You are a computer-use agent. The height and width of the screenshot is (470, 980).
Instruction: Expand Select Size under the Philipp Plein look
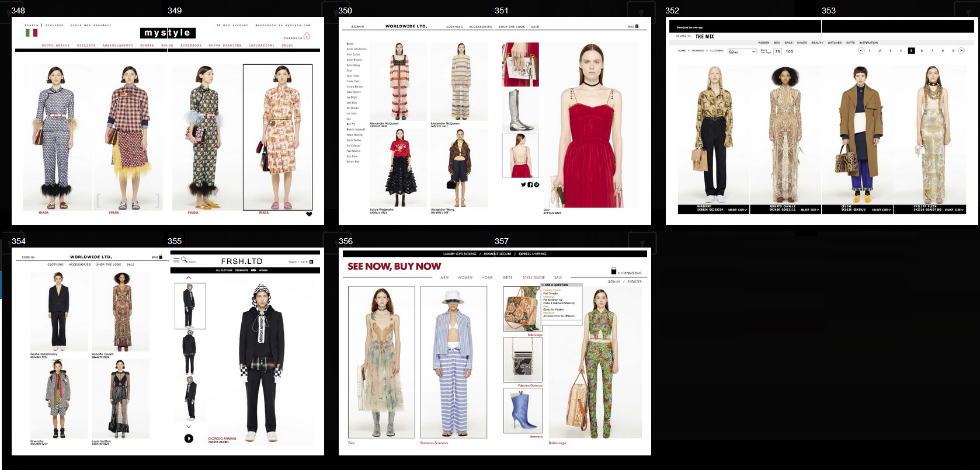coord(954,210)
